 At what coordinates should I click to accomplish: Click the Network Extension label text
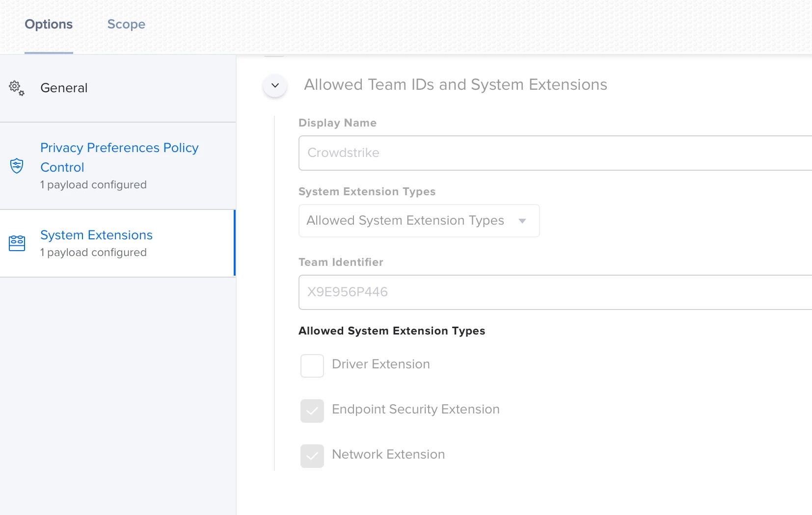[388, 455]
